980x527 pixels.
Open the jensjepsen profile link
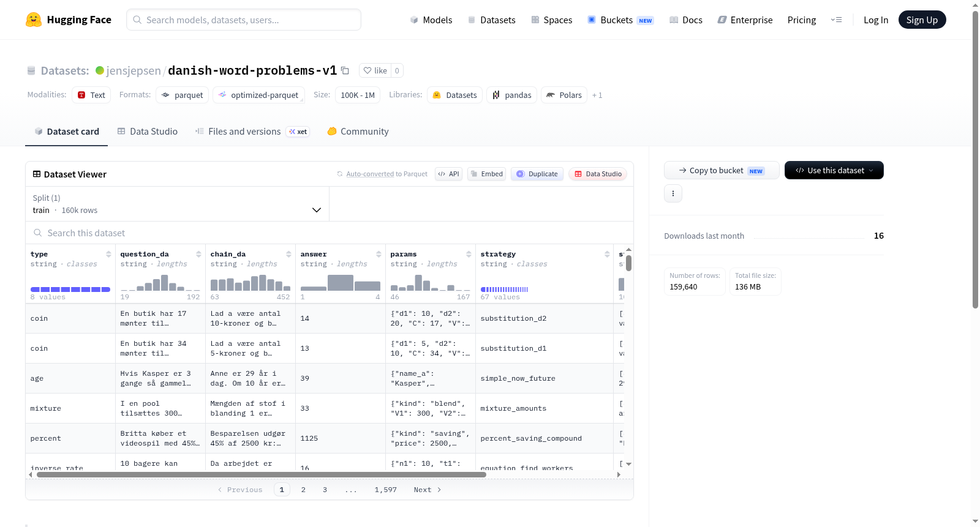pos(134,70)
